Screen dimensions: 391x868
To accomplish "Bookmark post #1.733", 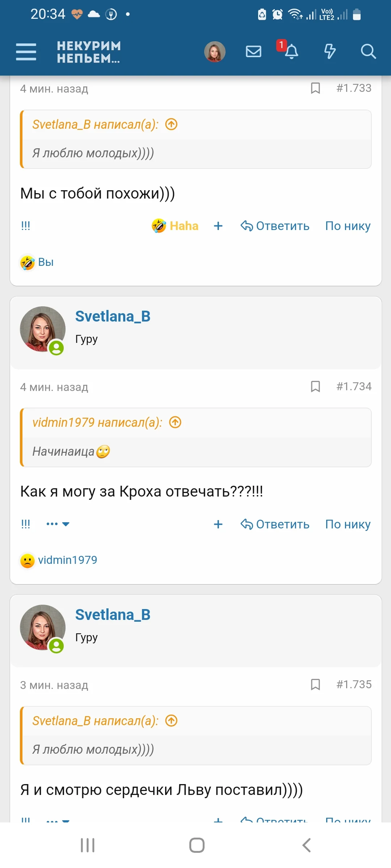I will click(315, 88).
